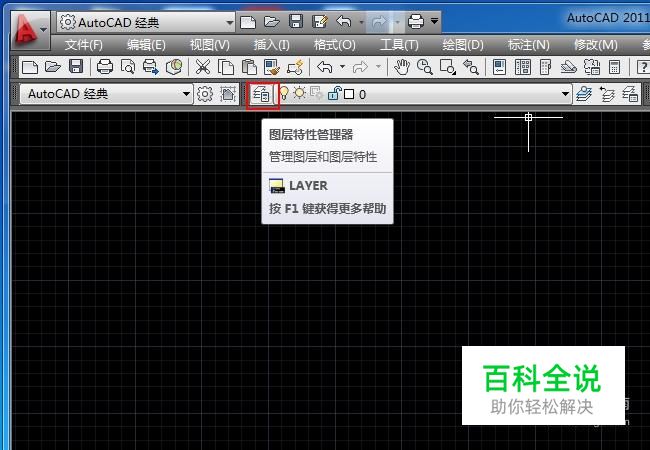Open the Tool Palettes window icon
The height and width of the screenshot is (450, 650).
click(x=546, y=67)
